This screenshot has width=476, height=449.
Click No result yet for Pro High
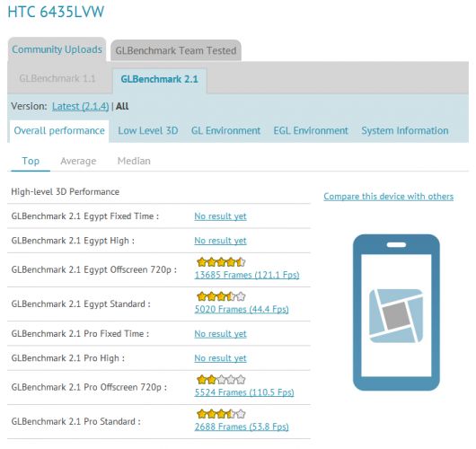[x=220, y=358]
